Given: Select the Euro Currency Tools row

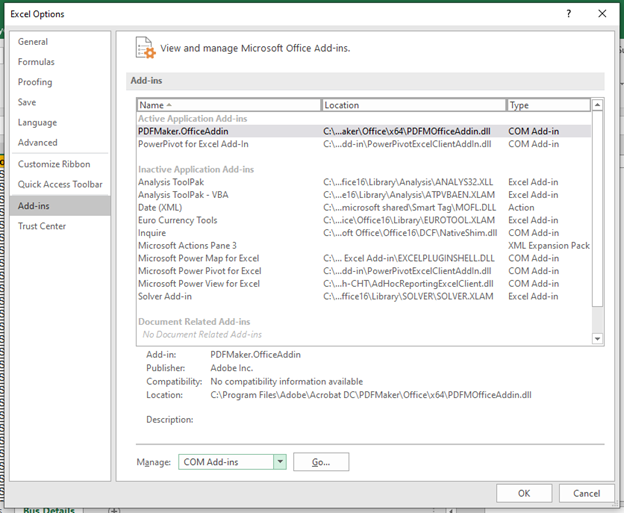Looking at the screenshot, I should coord(364,220).
